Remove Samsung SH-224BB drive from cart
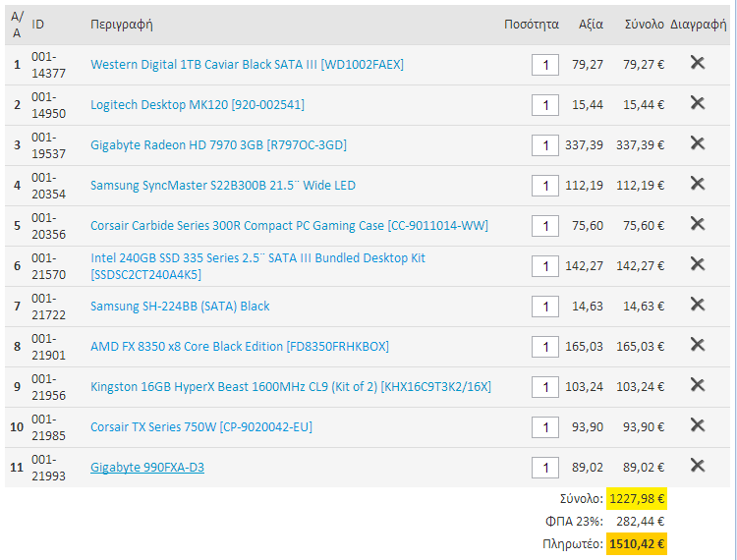 tap(698, 305)
